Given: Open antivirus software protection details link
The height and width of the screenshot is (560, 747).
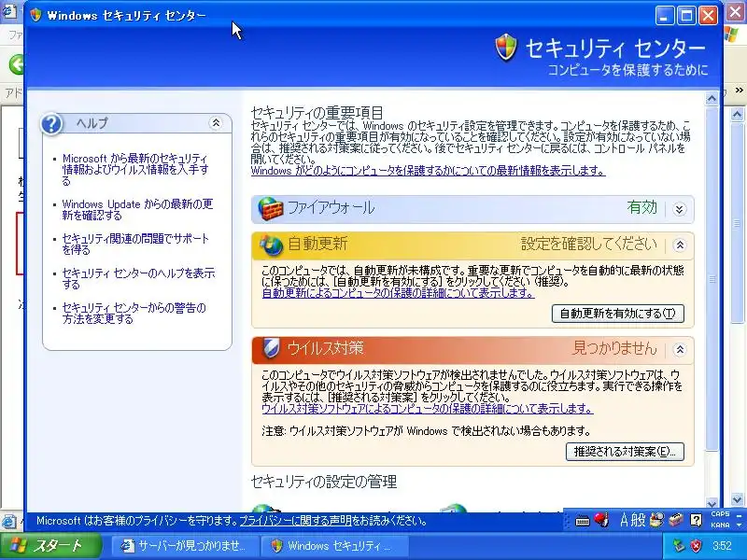Looking at the screenshot, I should tap(428, 409).
